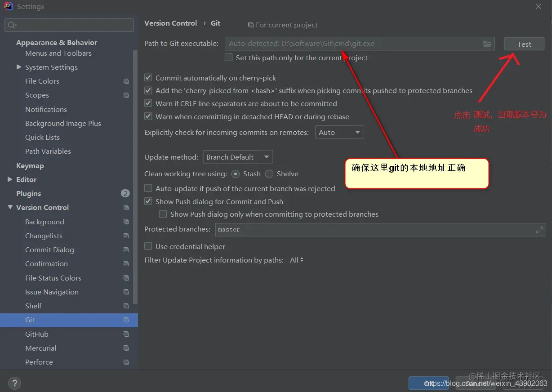Viewport: 552px width, 392px height.
Task: Toggle Show Push dialog for Commit and Push
Action: coord(148,201)
